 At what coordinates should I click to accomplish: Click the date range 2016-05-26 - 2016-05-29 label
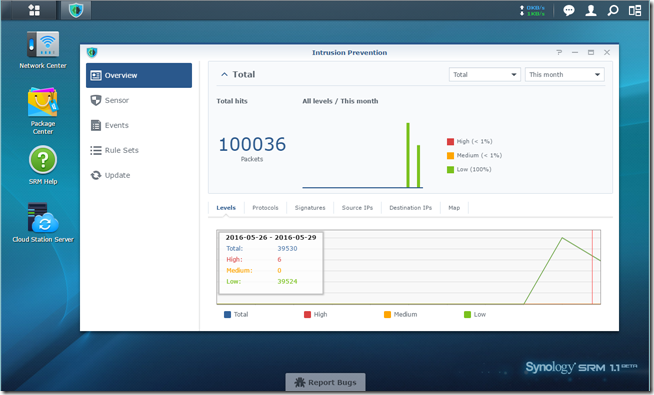pyautogui.click(x=271, y=237)
